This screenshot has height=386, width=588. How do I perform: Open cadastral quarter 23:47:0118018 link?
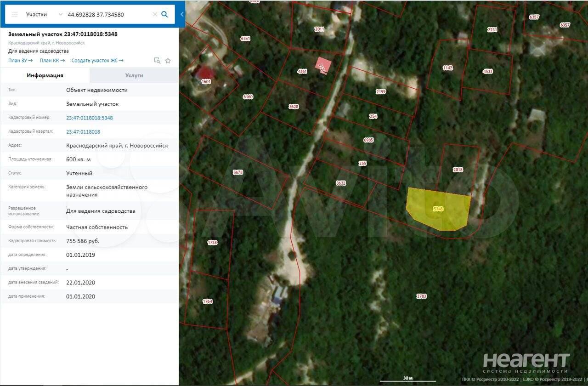[83, 132]
